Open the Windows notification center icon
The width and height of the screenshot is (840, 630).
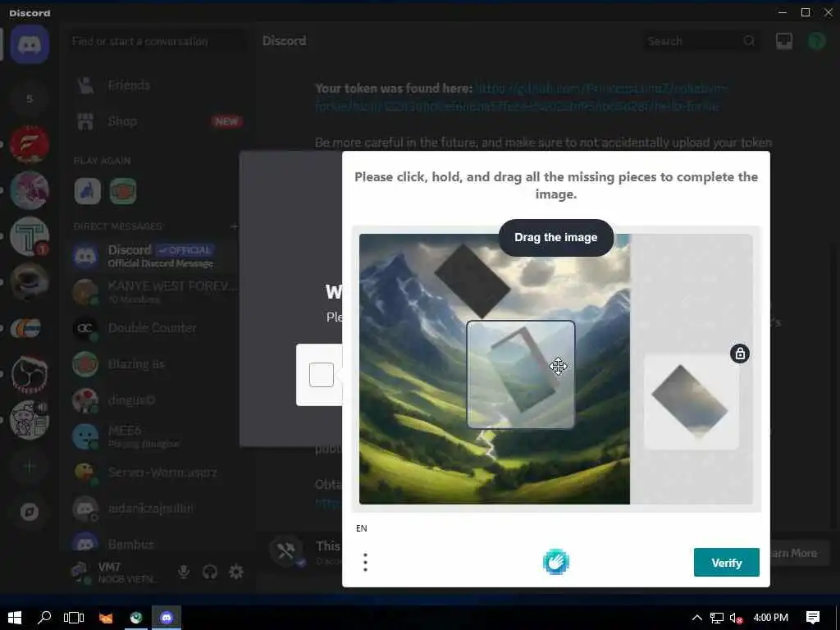coord(813,617)
